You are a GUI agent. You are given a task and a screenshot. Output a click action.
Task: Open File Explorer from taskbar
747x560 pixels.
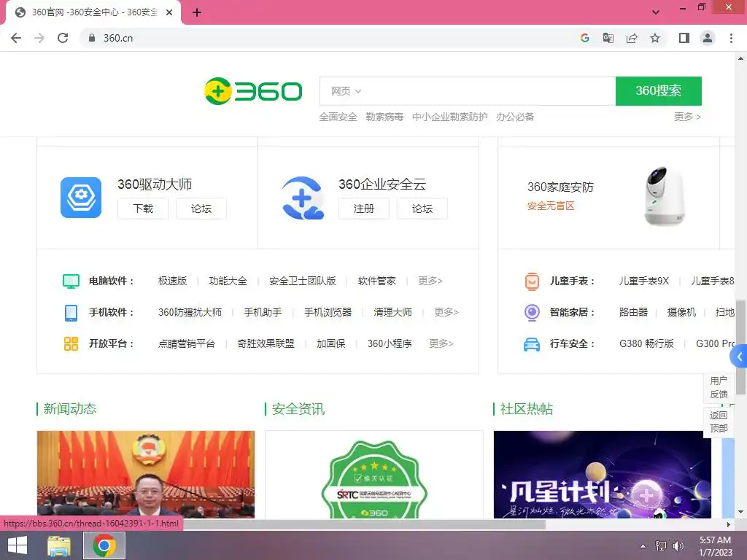pyautogui.click(x=59, y=545)
